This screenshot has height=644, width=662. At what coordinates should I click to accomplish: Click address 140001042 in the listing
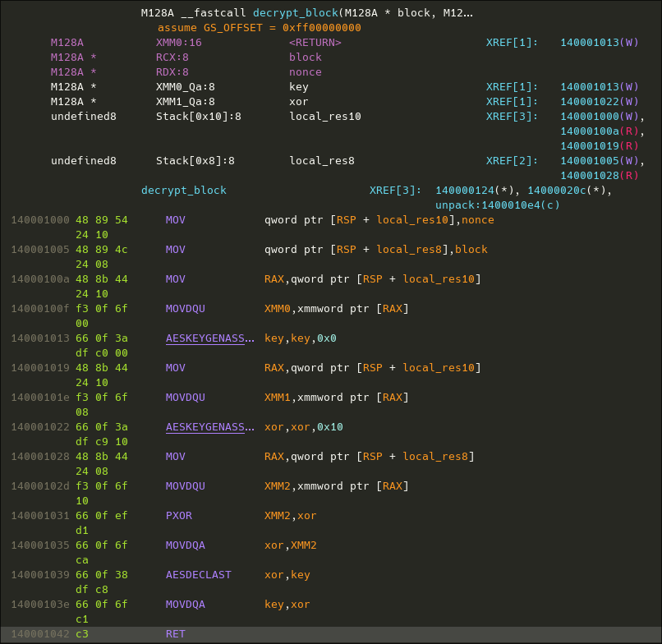40,634
